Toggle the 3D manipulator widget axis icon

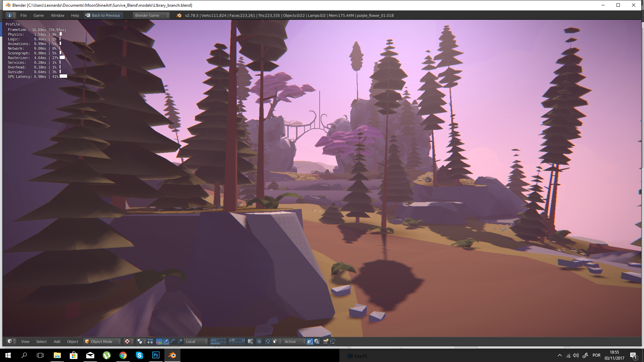pos(159,342)
